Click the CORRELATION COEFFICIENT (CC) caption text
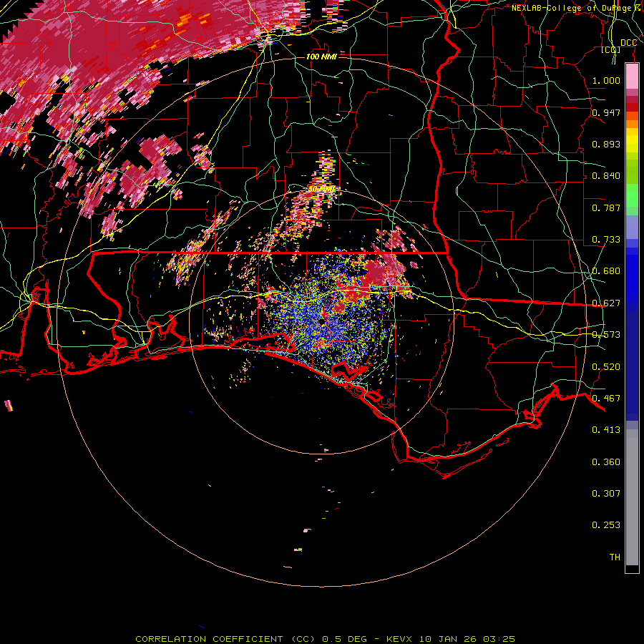Image resolution: width=644 pixels, height=644 pixels. tap(225, 639)
